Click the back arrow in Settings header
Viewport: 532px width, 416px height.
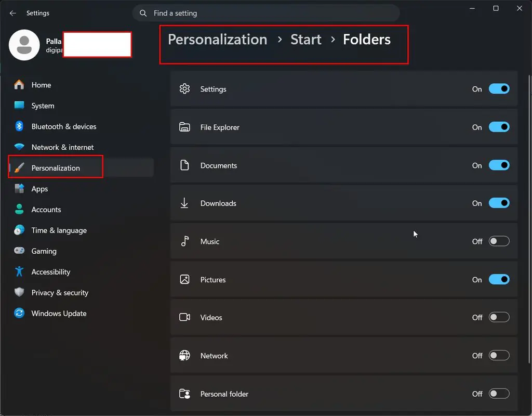coord(13,13)
